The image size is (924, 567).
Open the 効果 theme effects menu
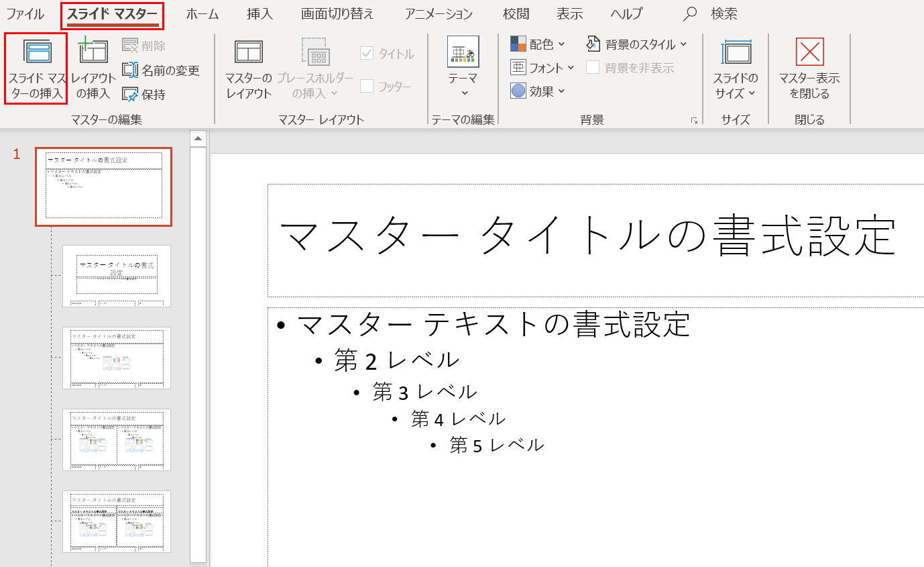click(x=535, y=91)
